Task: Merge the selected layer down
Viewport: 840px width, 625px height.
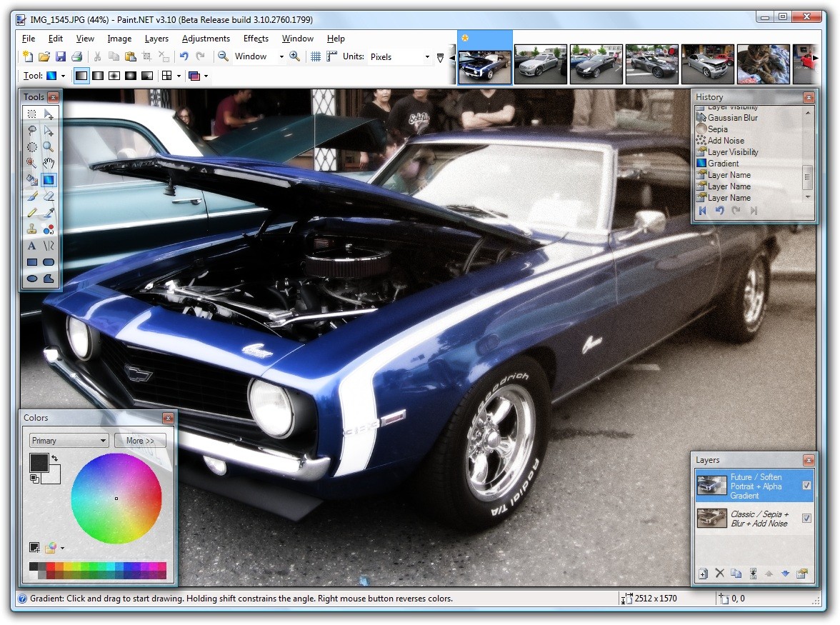Action: point(754,573)
